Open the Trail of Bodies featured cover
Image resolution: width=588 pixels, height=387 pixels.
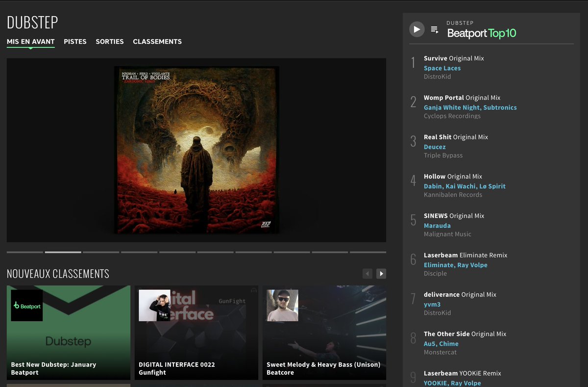tap(196, 150)
